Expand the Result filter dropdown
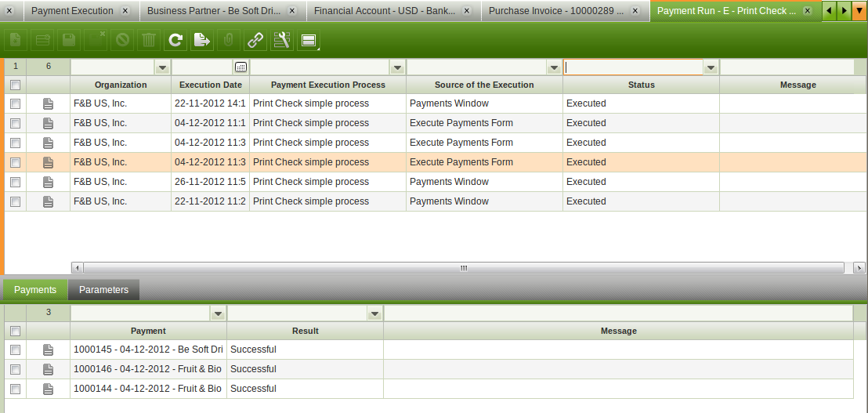 [374, 313]
